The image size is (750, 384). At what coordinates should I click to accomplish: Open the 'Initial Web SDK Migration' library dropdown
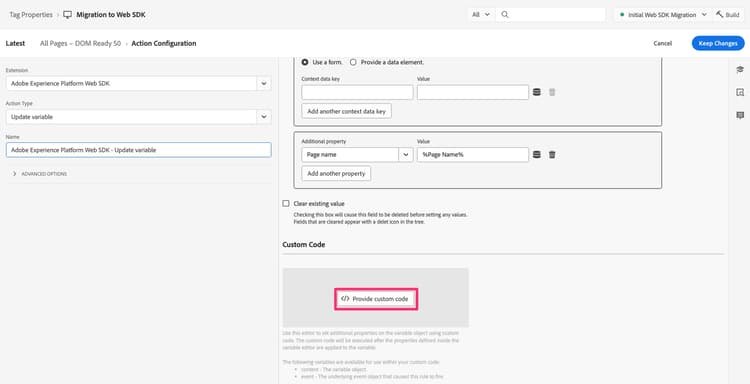click(662, 15)
